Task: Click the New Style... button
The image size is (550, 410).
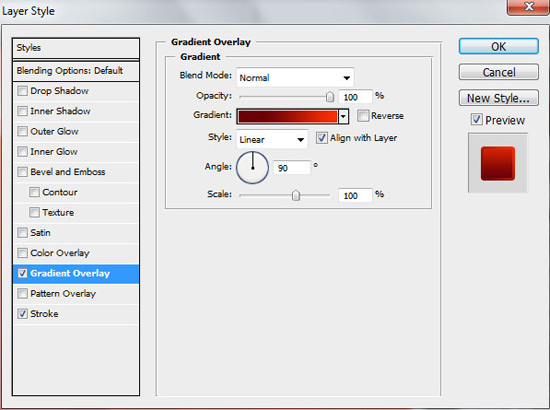Action: click(x=498, y=98)
